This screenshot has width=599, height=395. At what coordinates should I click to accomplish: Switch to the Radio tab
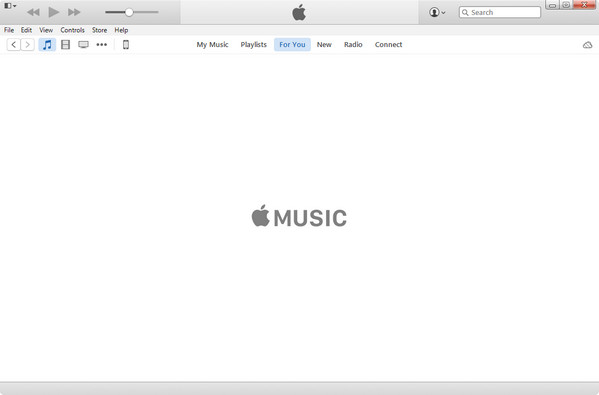tap(353, 45)
